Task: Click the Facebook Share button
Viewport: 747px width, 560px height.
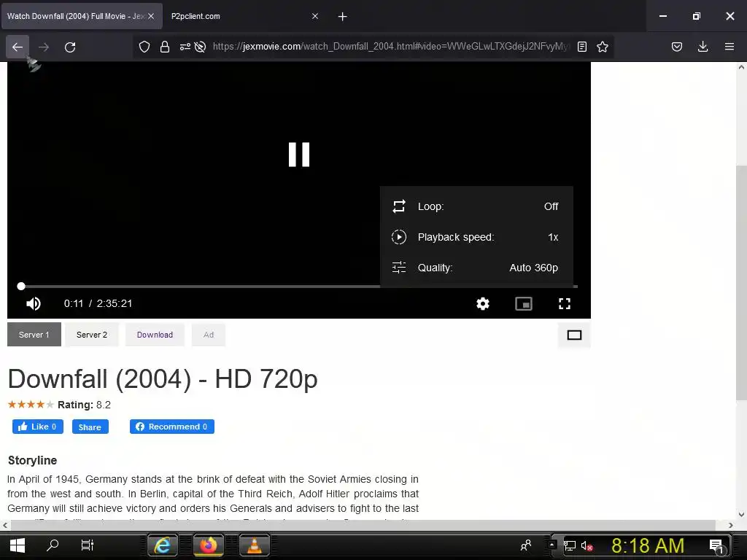Action: [x=90, y=427]
